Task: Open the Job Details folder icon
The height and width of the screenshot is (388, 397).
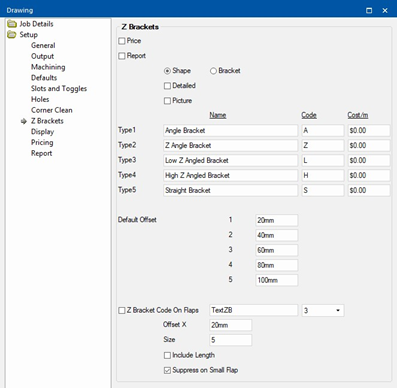Action: (12, 24)
